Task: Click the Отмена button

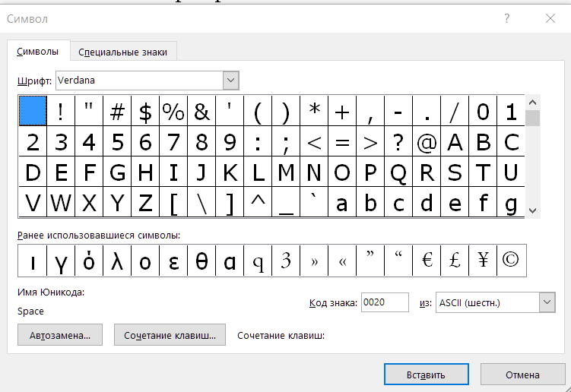Action: point(522,375)
